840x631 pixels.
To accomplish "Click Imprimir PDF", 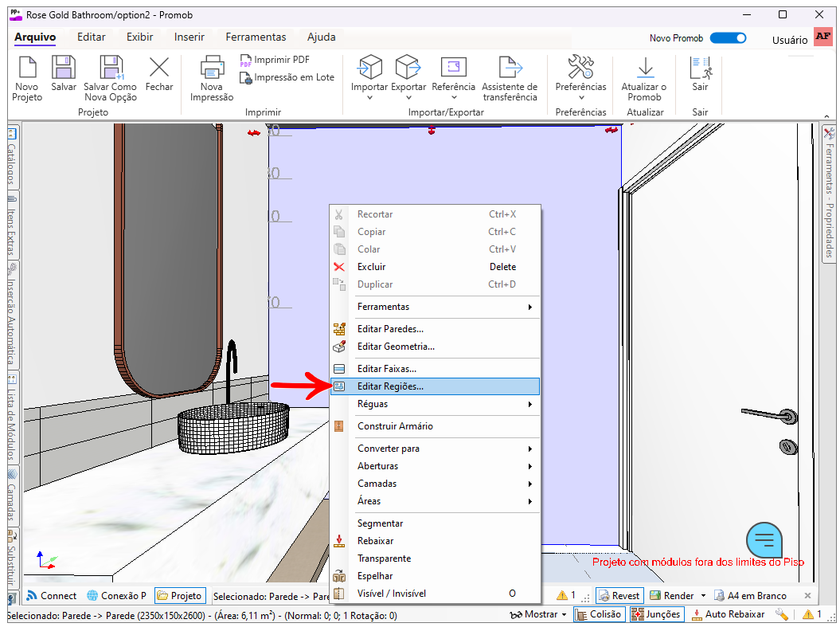I will point(275,60).
